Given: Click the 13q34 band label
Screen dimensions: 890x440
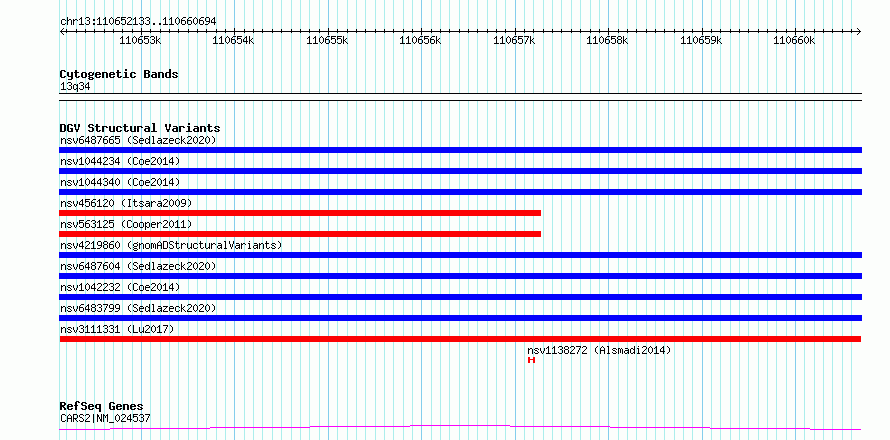Looking at the screenshot, I should click(75, 87).
